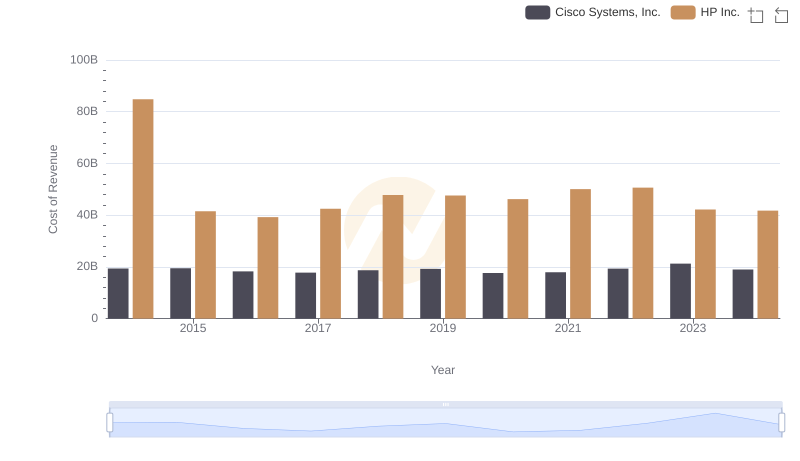Screen dimensions: 800x461
Task: Click the y-axis label 20B
Action: click(87, 266)
